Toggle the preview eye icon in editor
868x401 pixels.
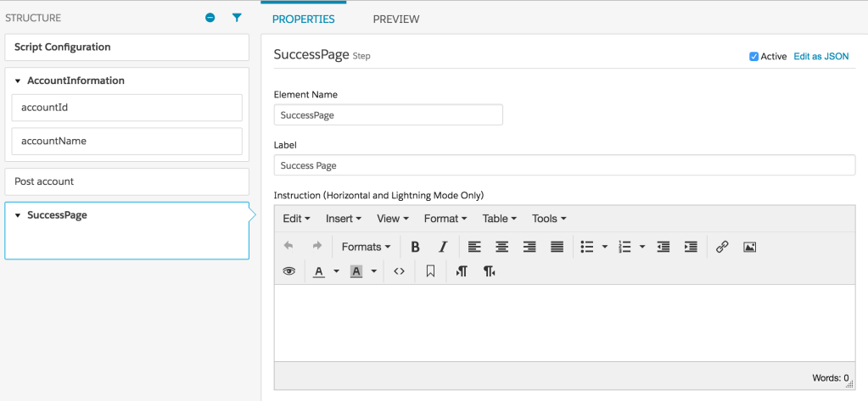(x=288, y=271)
